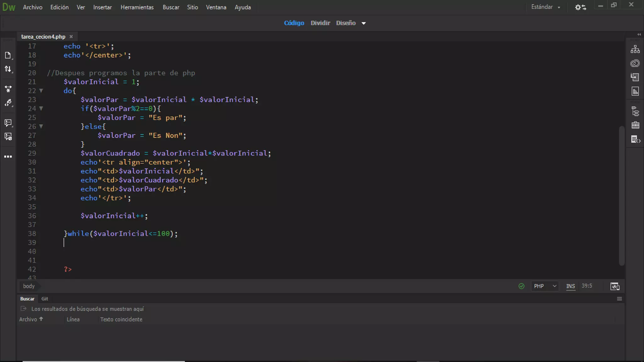Click the Creative Cloud Libraries panel icon
644x362 pixels.
pyautogui.click(x=635, y=63)
